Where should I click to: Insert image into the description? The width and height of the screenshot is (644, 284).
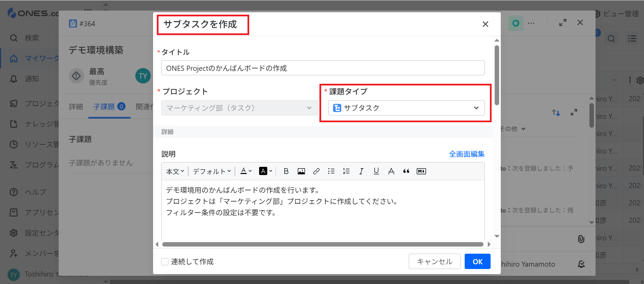click(301, 171)
